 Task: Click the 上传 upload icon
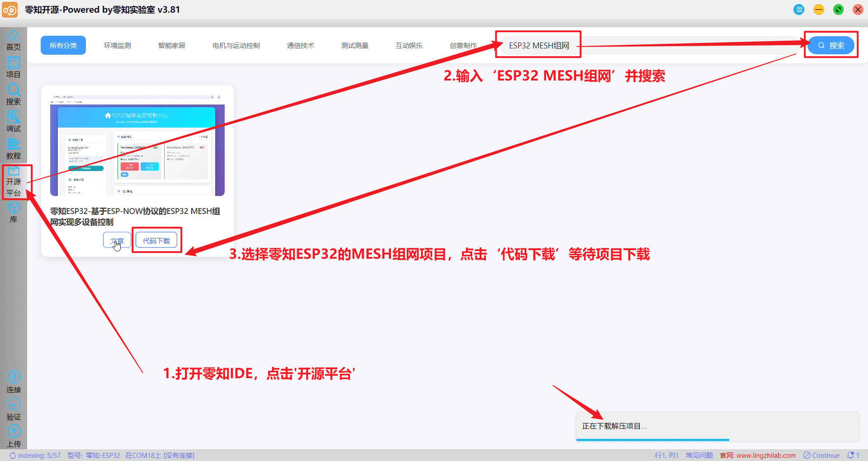[14, 436]
